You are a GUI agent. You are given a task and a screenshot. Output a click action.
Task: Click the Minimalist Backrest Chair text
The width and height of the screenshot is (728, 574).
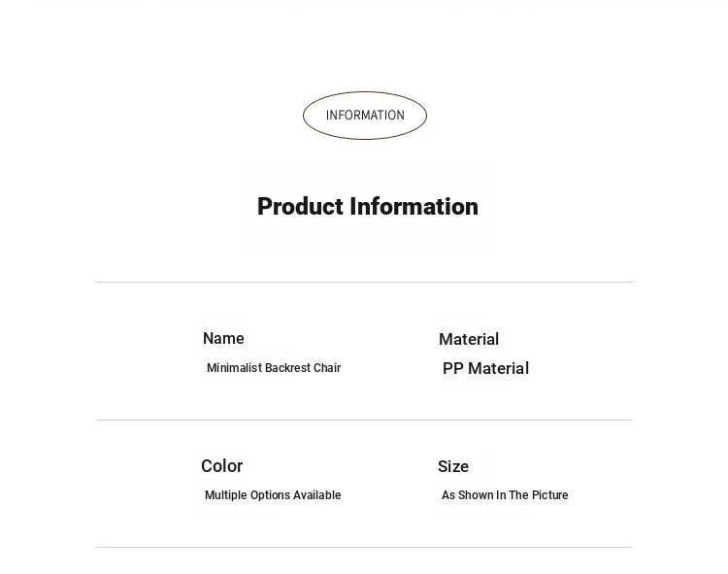tap(274, 369)
